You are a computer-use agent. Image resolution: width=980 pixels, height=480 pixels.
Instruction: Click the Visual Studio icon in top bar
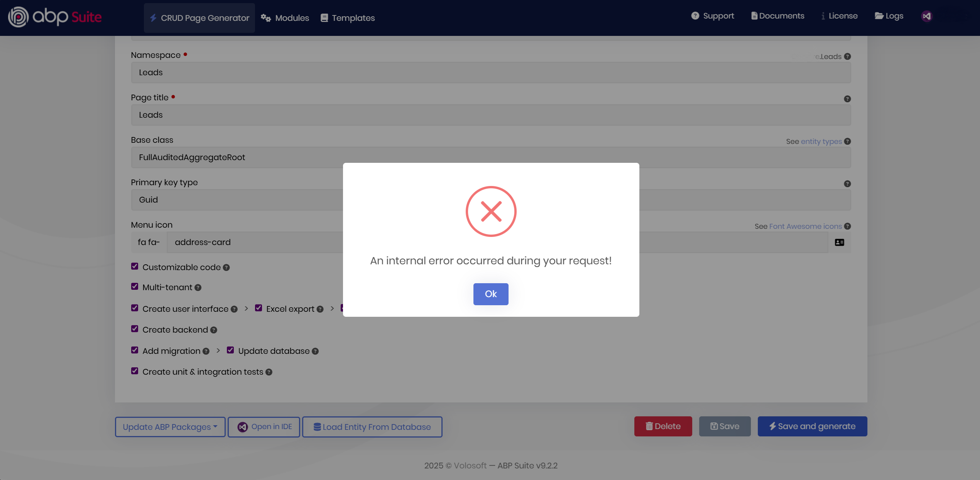pyautogui.click(x=927, y=16)
